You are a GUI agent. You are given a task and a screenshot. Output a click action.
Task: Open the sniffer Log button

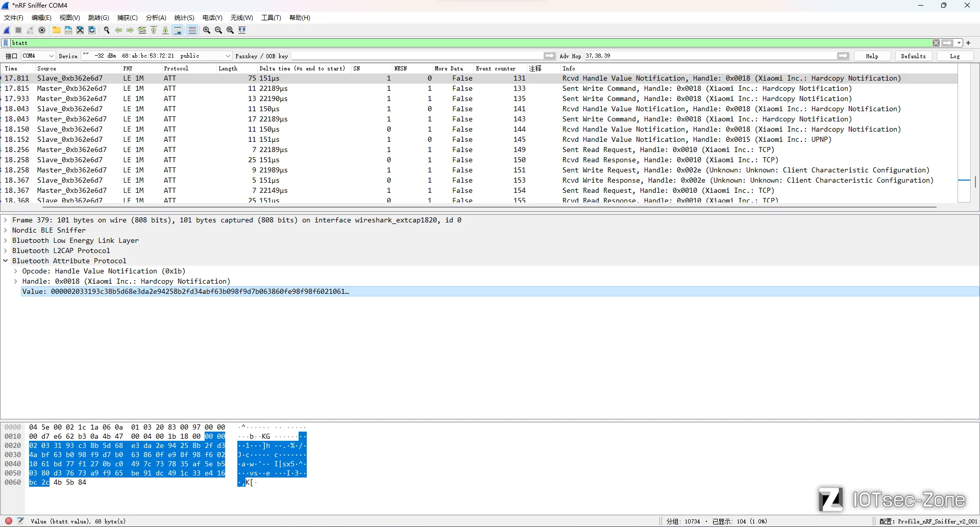(954, 56)
